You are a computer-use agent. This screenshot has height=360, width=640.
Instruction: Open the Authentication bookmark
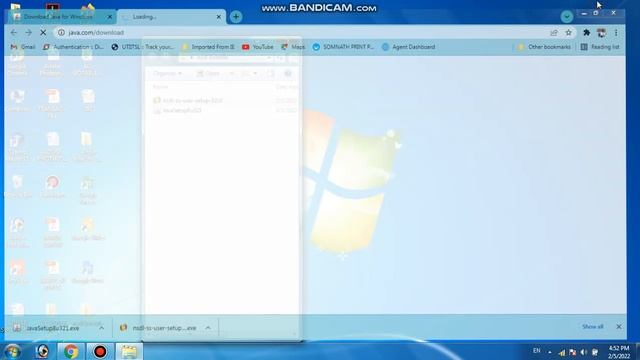pos(73,47)
